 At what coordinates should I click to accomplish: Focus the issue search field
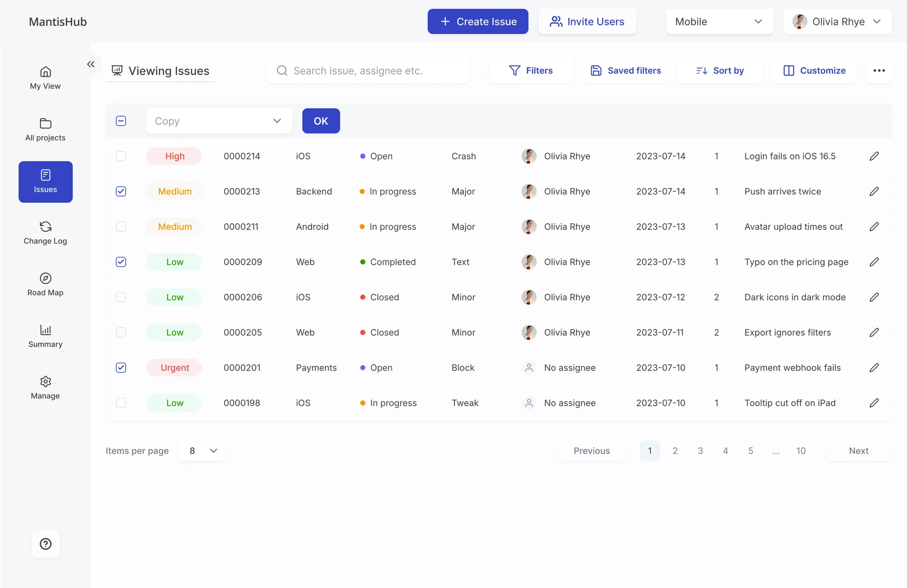(x=368, y=70)
